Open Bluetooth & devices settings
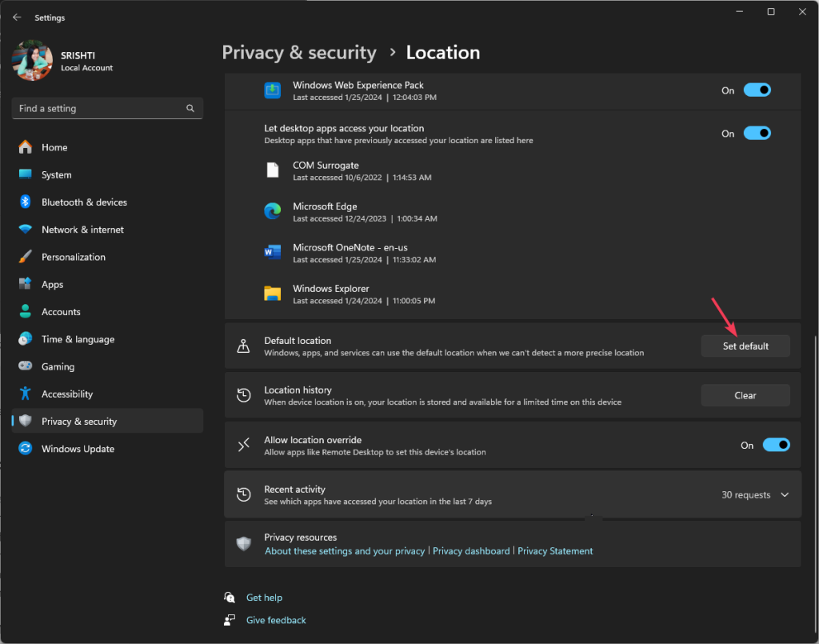The height and width of the screenshot is (644, 819). [x=84, y=202]
